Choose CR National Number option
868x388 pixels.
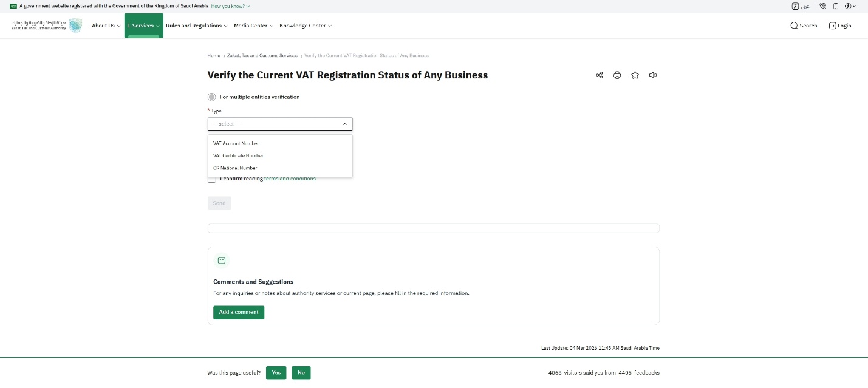pos(280,168)
